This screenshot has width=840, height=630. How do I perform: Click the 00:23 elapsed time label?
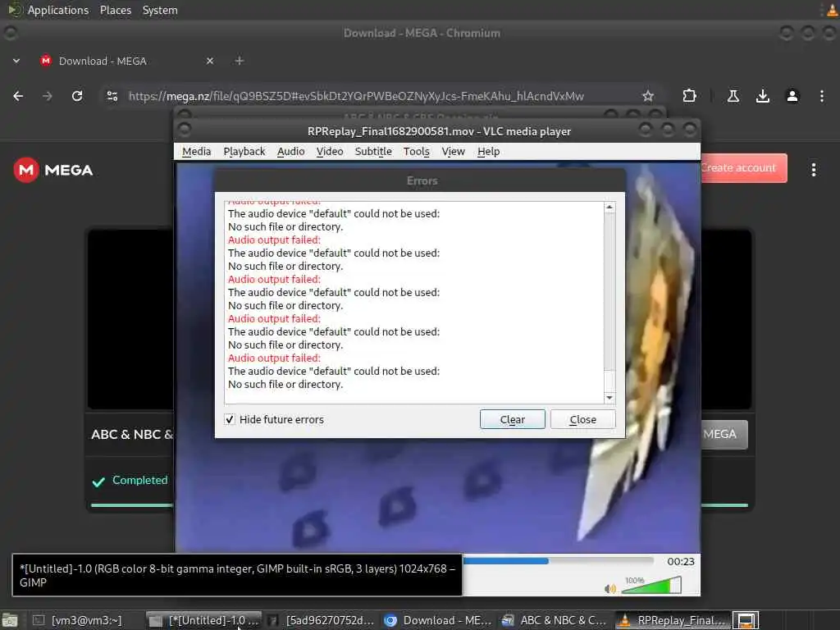tap(680, 561)
